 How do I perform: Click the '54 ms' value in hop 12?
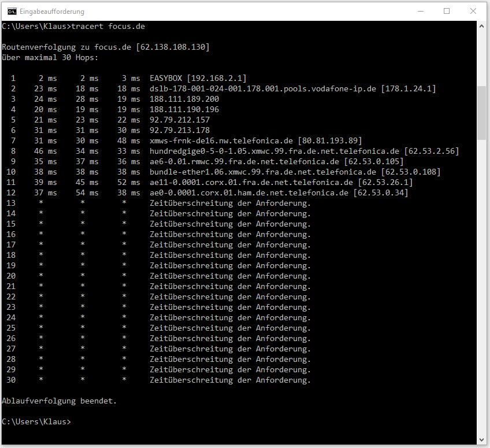(87, 192)
